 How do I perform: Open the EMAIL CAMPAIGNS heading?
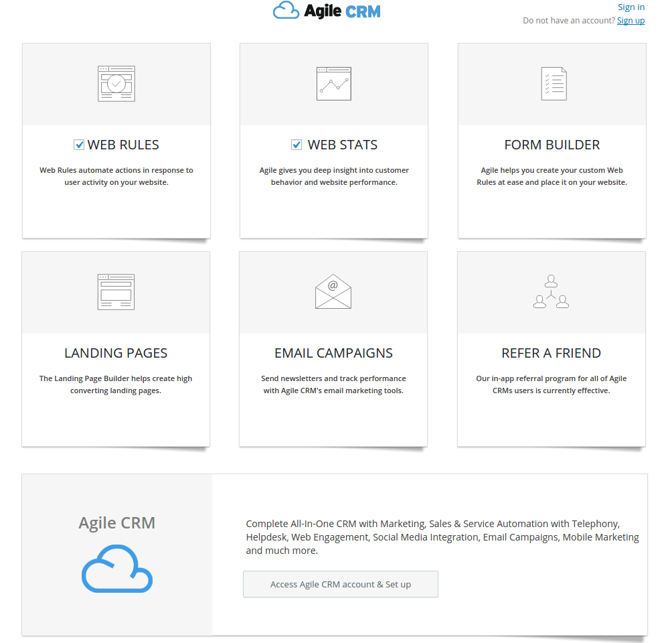333,353
